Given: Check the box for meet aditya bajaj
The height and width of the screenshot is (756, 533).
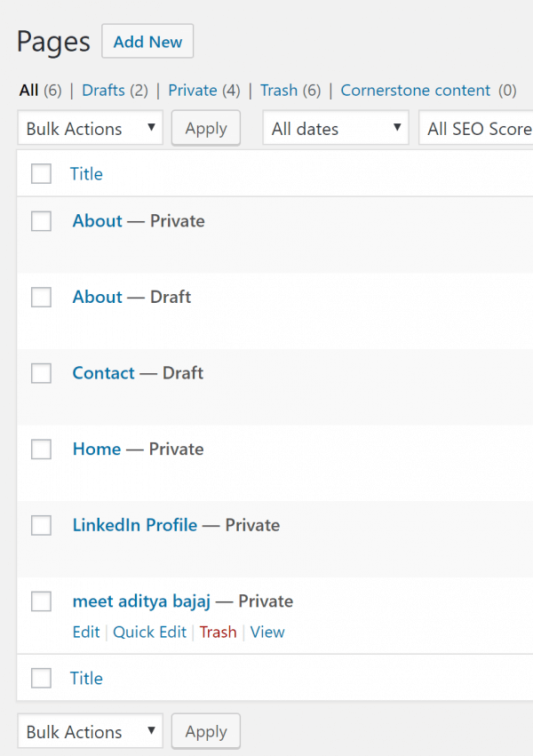Looking at the screenshot, I should click(41, 602).
